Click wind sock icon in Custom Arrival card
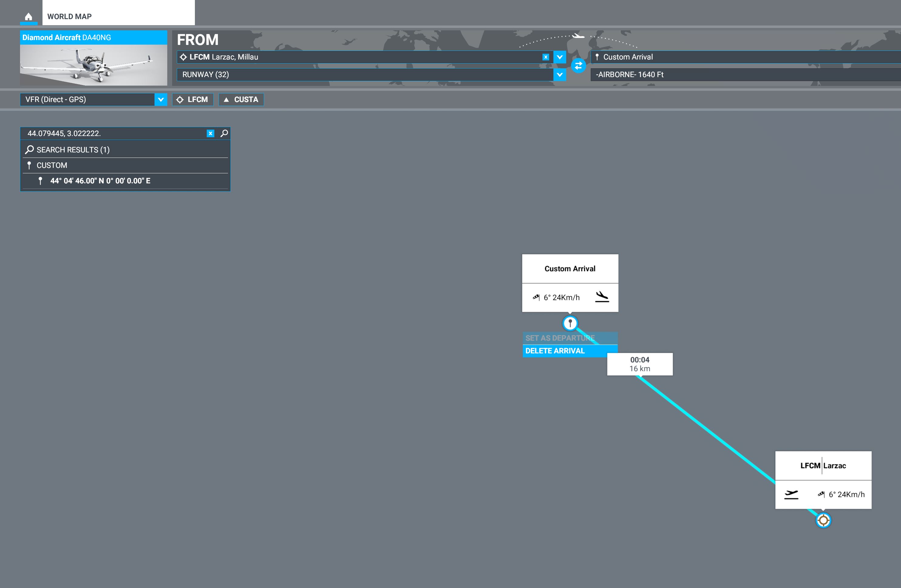This screenshot has width=901, height=588. point(536,297)
